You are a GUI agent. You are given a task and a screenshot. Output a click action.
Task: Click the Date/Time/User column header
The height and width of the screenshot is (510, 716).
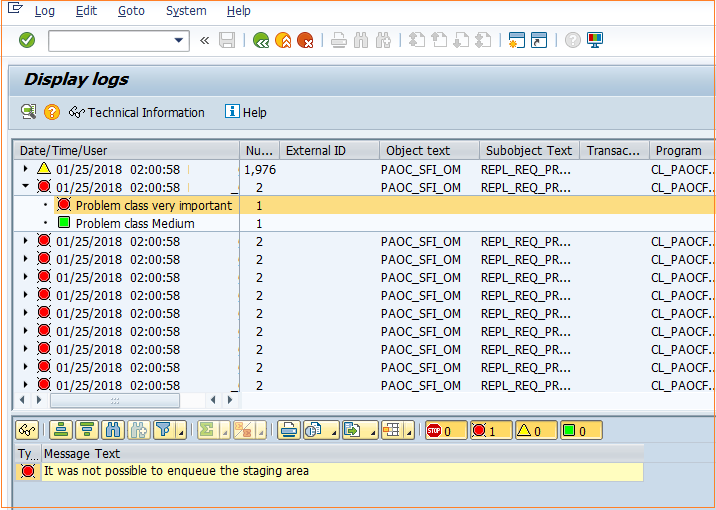[126, 151]
